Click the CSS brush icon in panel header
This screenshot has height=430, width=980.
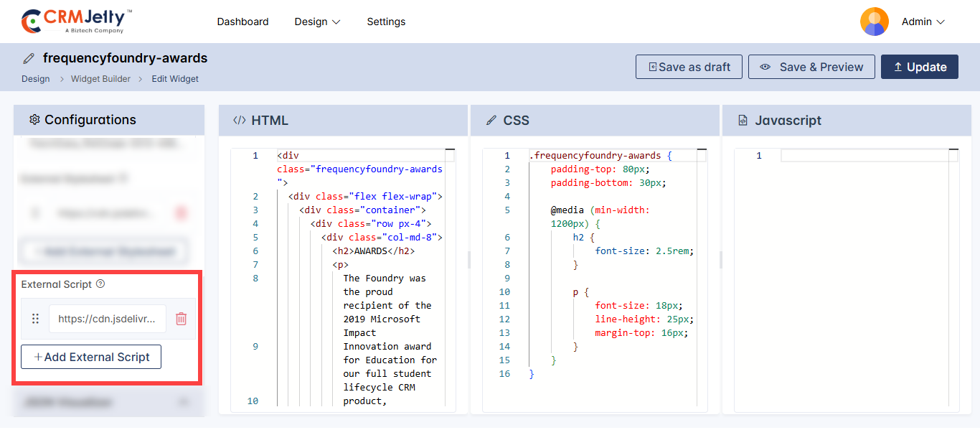click(491, 121)
